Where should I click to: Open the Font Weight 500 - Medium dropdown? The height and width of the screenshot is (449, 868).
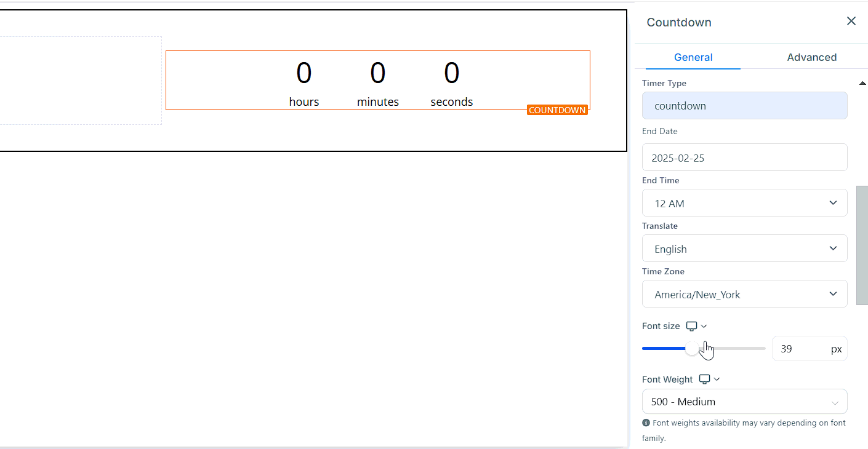(744, 402)
